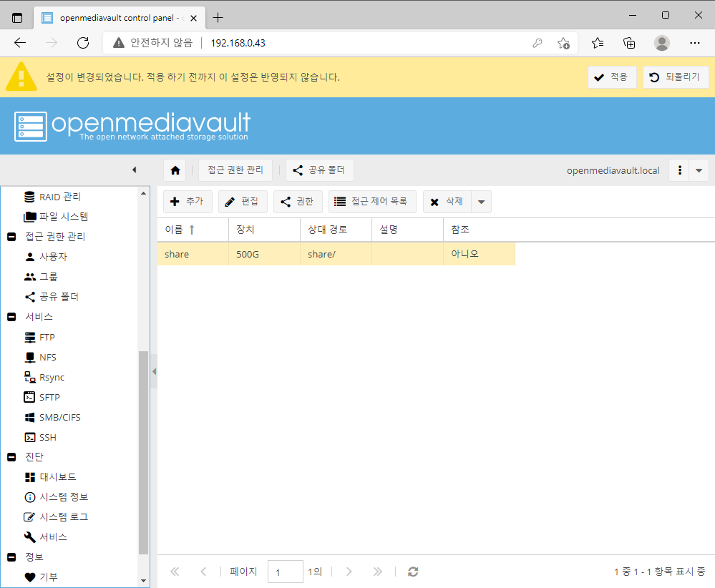
Task: Sort by the 설명 column header
Action: click(408, 230)
